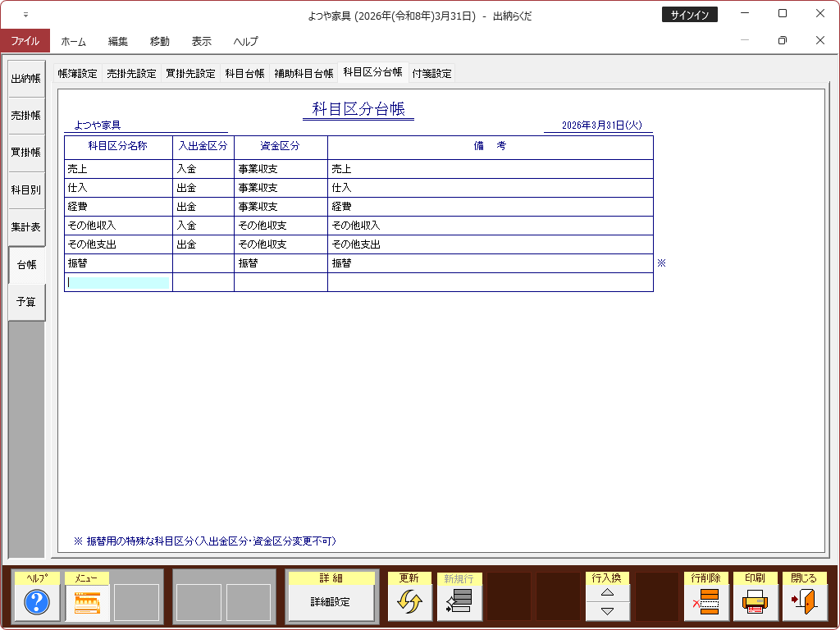Open the 編集 menu

pos(118,41)
